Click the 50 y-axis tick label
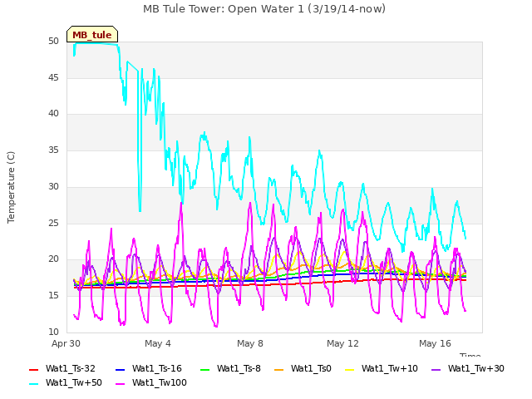This screenshot has height=399, width=532. [x=53, y=41]
